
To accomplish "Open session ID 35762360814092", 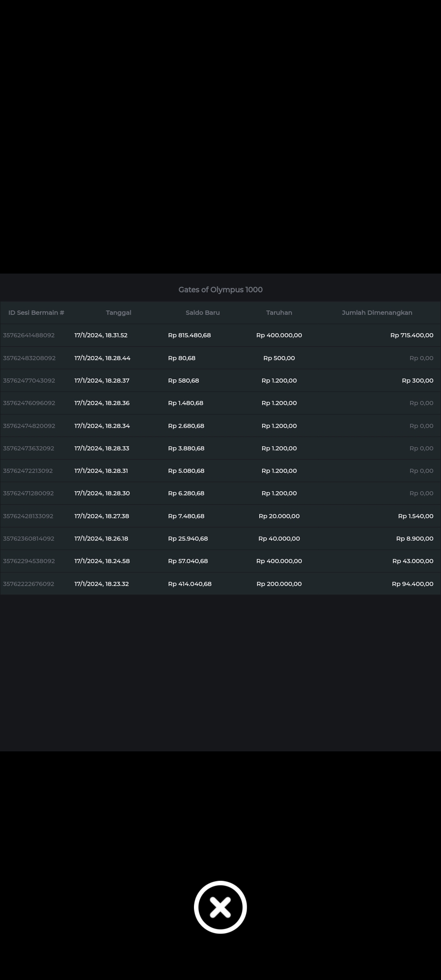I will pyautogui.click(x=29, y=539).
